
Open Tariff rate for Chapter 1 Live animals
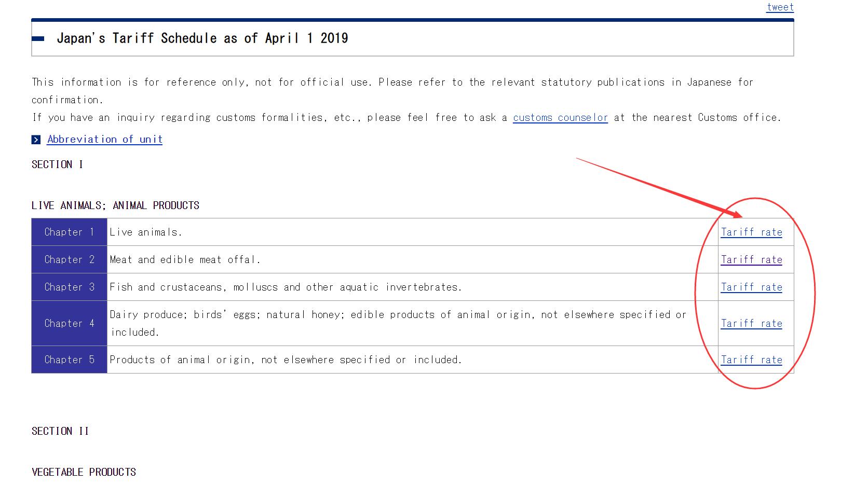(x=751, y=232)
